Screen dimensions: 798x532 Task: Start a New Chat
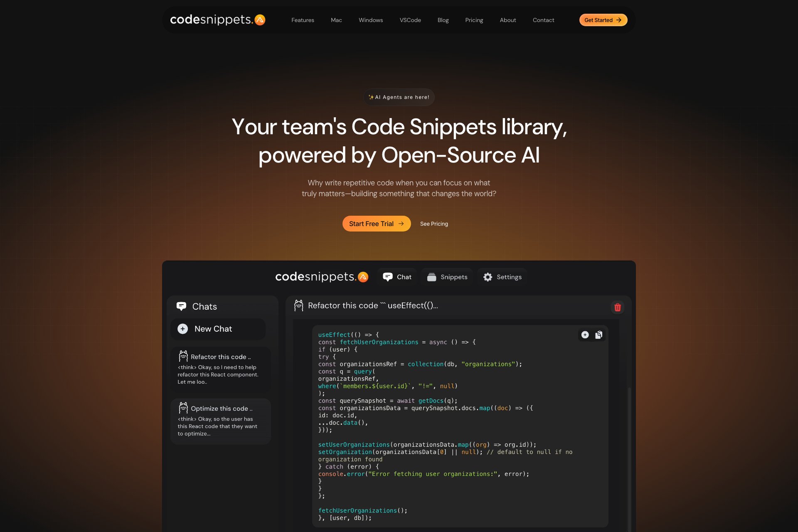(218, 329)
